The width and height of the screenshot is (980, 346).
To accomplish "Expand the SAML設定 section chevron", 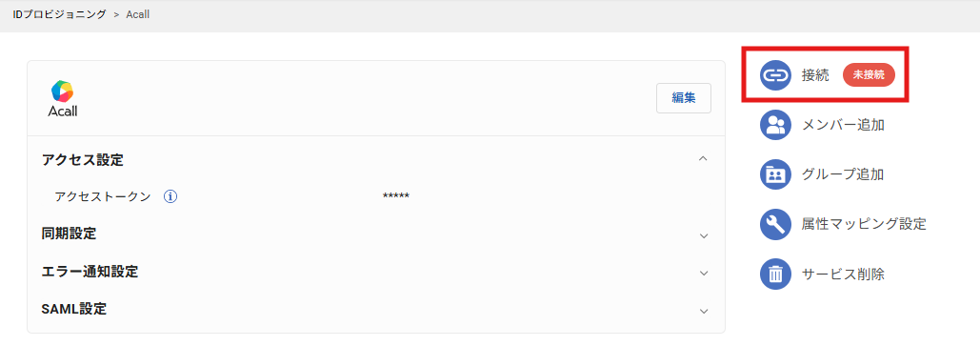I will (704, 311).
